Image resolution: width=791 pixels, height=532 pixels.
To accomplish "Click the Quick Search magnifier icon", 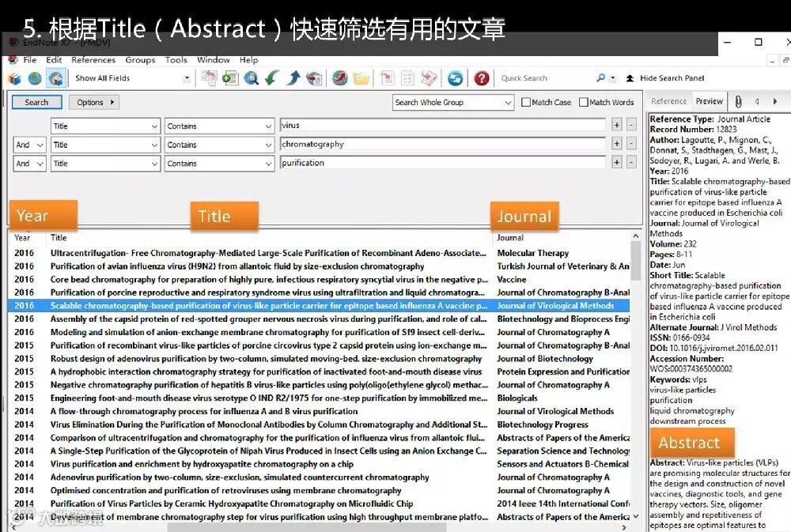I will tap(600, 78).
